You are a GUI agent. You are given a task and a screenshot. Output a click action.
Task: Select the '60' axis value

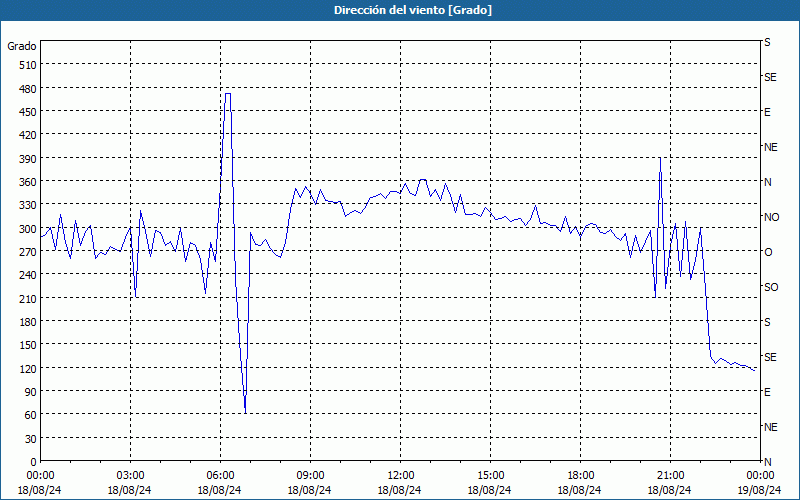(x=31, y=415)
